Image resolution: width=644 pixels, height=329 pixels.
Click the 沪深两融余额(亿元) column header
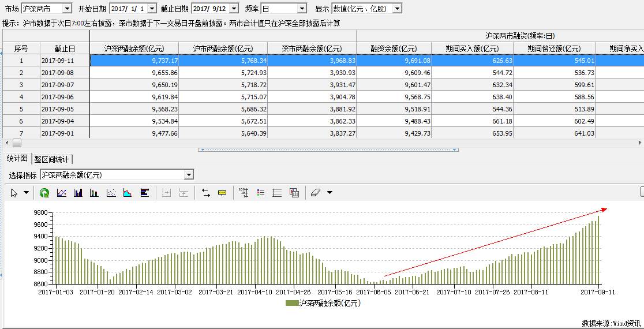[x=134, y=48]
